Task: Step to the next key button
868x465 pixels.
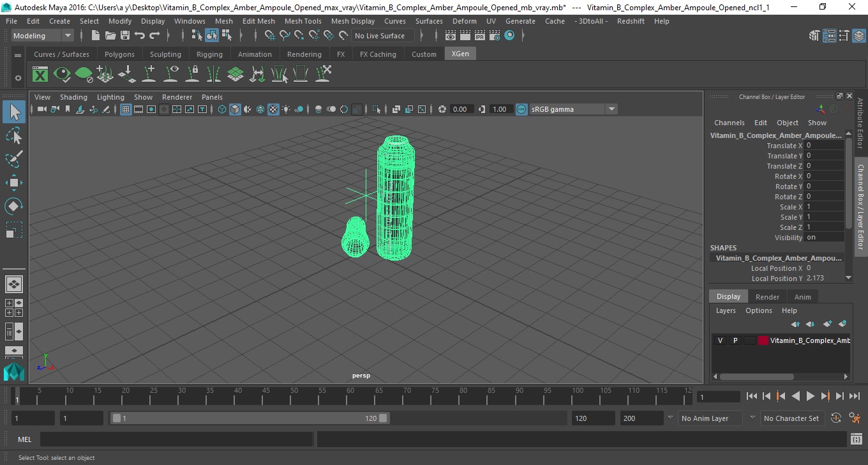Action: point(825,397)
